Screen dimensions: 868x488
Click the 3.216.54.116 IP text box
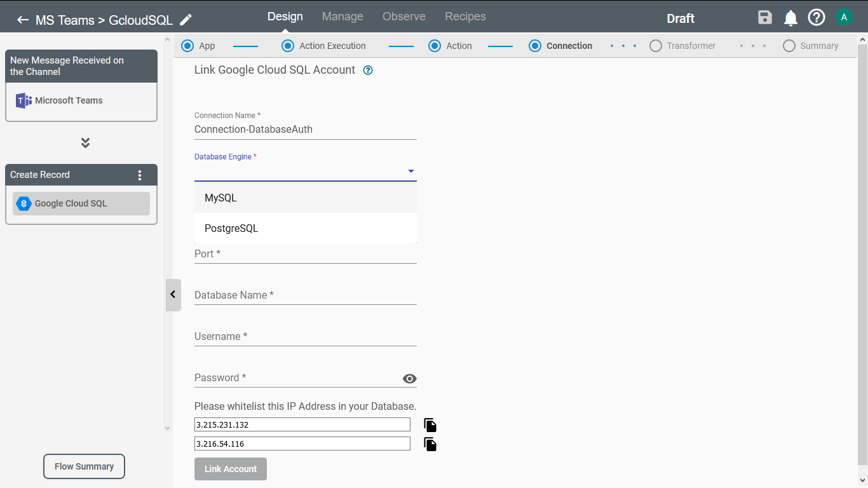point(302,444)
